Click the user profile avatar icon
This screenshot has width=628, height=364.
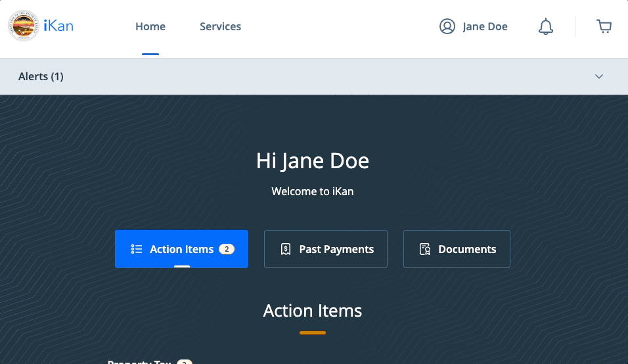pos(447,27)
